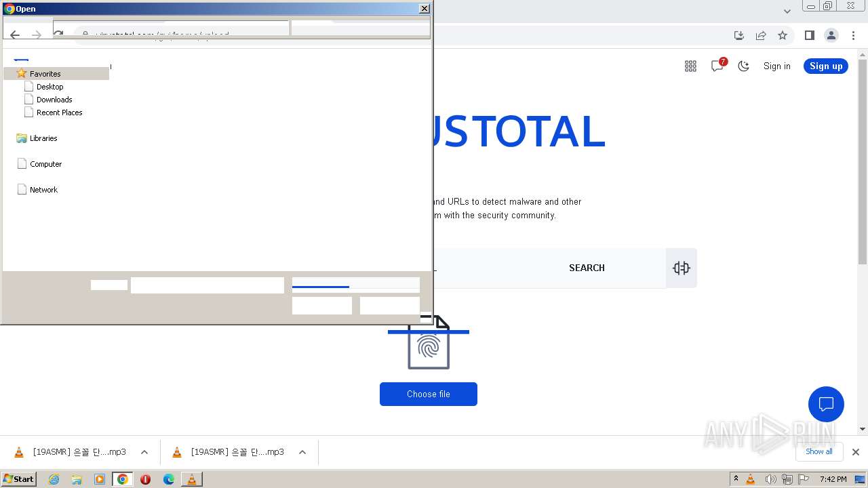
Task: Open the Windows Start menu
Action: click(19, 479)
